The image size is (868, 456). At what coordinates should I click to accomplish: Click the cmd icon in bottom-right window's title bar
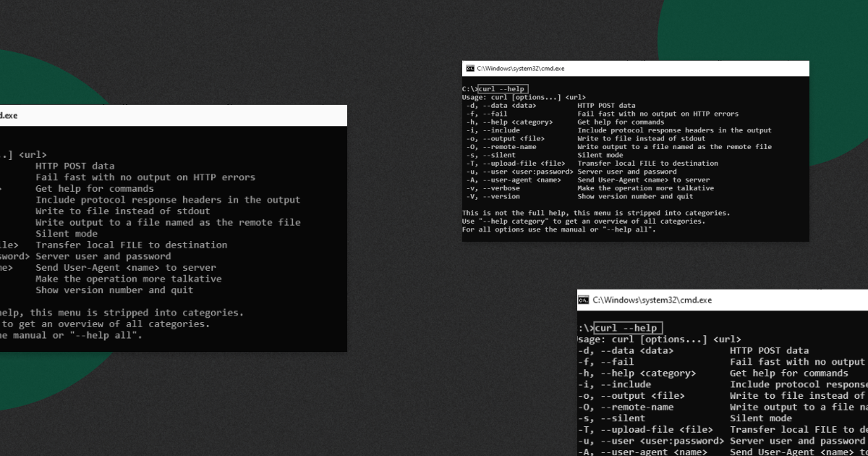tap(583, 299)
